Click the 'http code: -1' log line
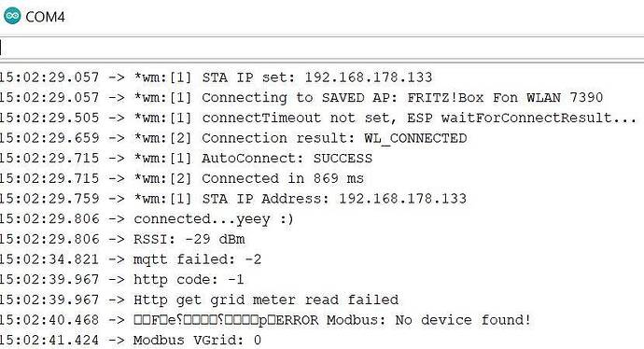Screen dimensions: 644x349 click(x=122, y=280)
